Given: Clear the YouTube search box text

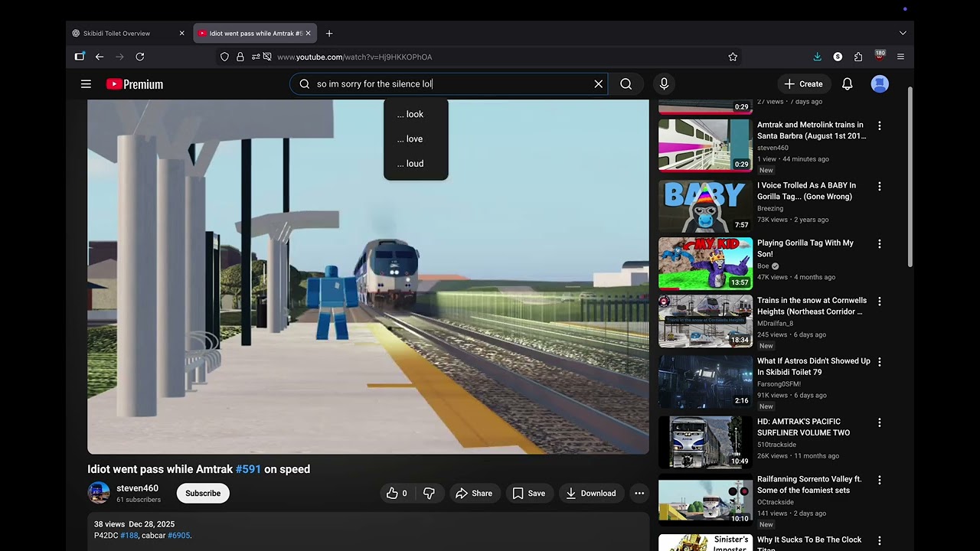Looking at the screenshot, I should click(x=599, y=84).
